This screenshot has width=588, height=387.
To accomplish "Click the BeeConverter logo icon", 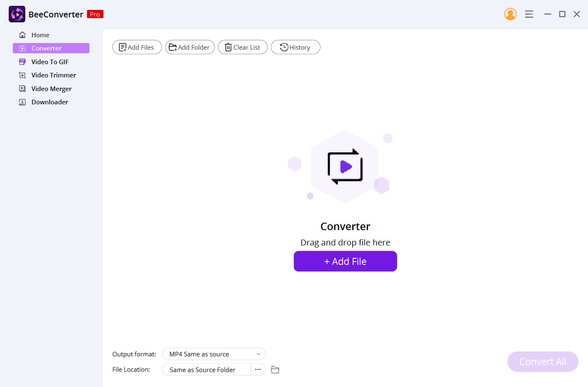I will click(17, 14).
